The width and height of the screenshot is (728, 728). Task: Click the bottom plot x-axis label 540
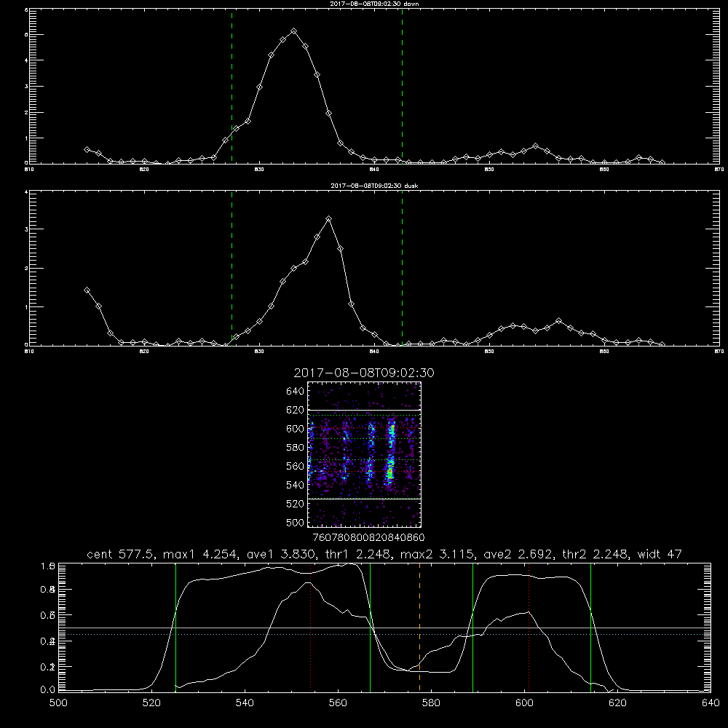pyautogui.click(x=245, y=703)
